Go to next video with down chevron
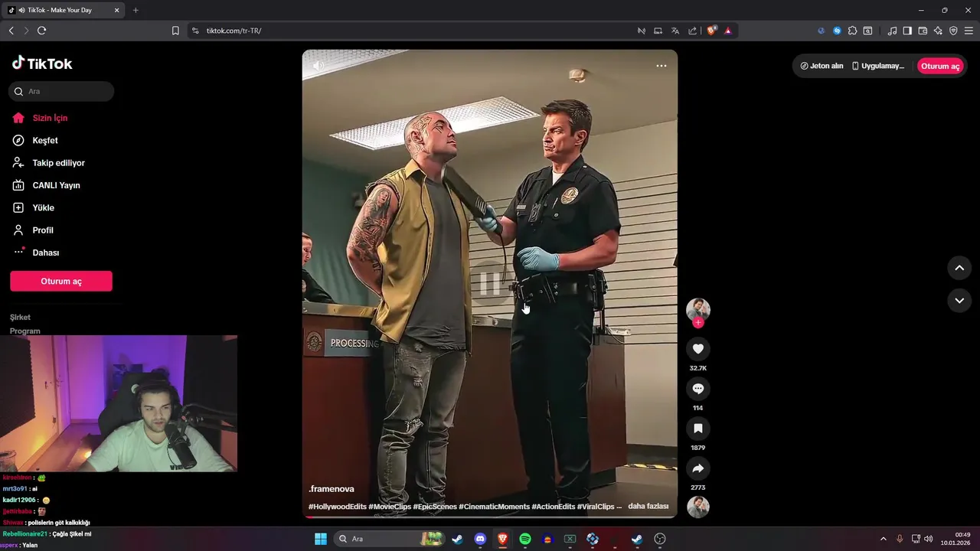 [959, 301]
